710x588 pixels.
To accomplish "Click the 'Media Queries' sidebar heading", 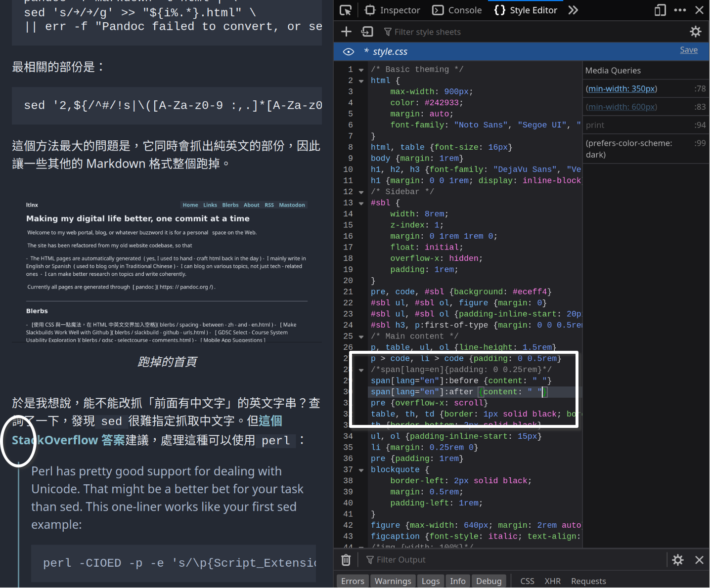I will coord(613,71).
